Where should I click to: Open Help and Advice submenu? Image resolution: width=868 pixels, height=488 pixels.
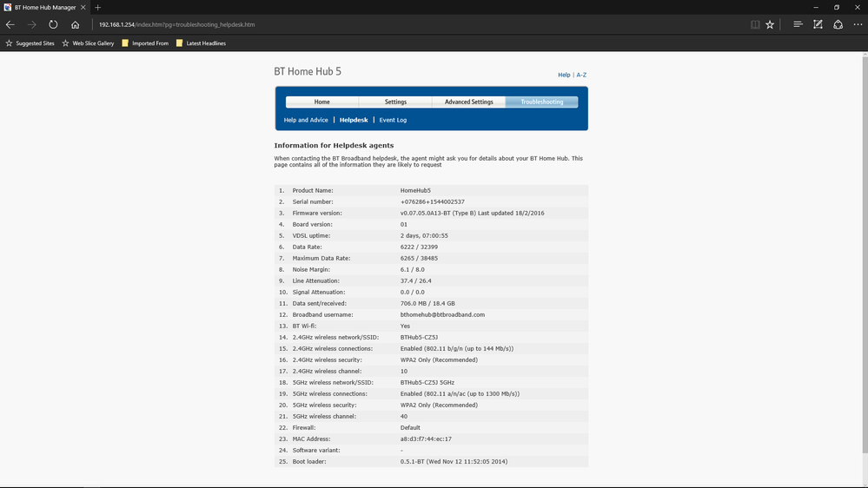point(306,120)
